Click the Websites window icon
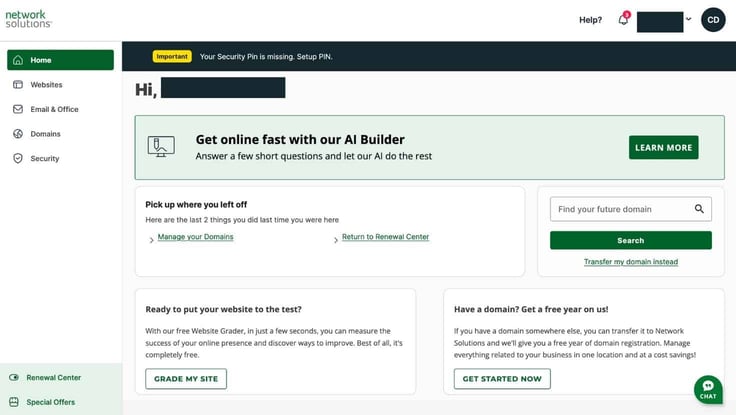Image resolution: width=736 pixels, height=415 pixels. [x=18, y=85]
